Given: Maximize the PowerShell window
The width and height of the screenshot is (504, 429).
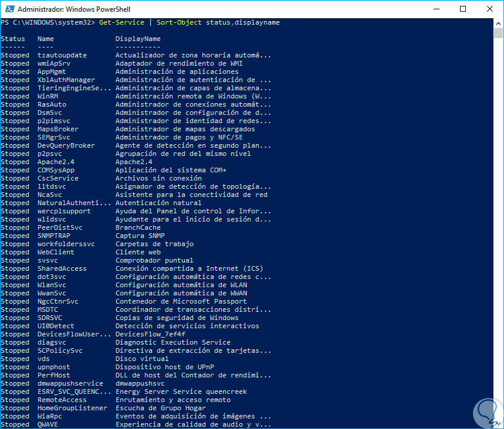Looking at the screenshot, I should tap(463, 9).
